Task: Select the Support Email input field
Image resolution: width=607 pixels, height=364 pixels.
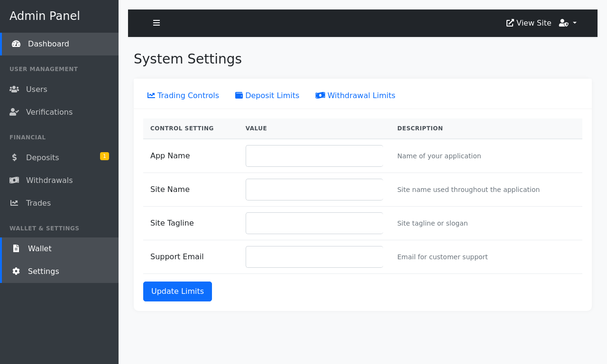Action: [314, 257]
